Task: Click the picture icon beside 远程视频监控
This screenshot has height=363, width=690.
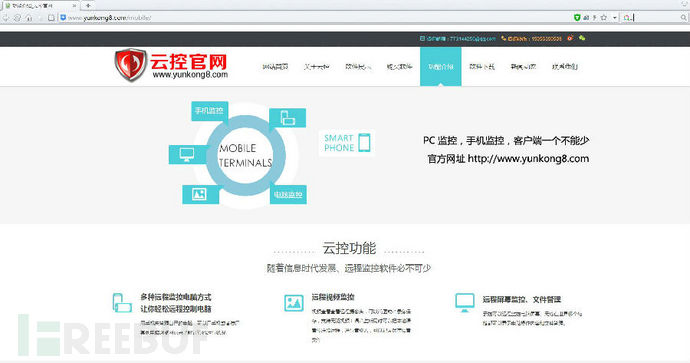Action: click(x=294, y=303)
